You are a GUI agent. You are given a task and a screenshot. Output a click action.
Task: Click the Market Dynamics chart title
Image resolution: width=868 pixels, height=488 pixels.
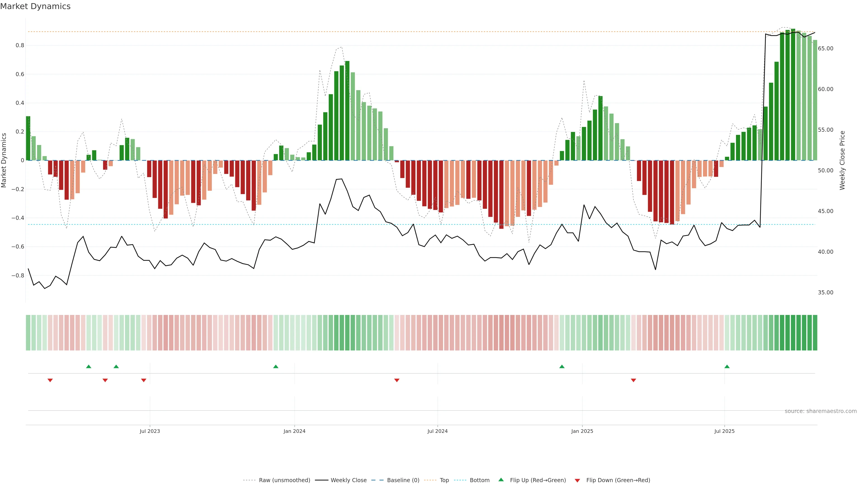click(x=35, y=6)
